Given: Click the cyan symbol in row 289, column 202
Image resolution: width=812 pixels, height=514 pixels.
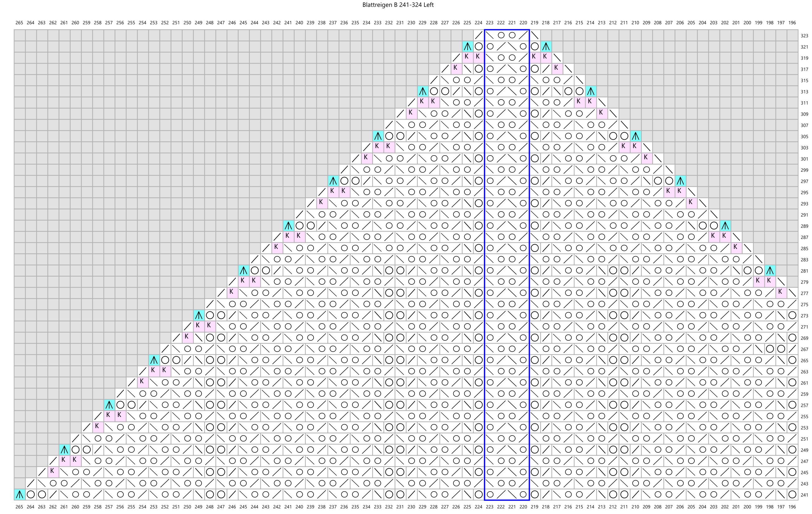Looking at the screenshot, I should pos(725,226).
